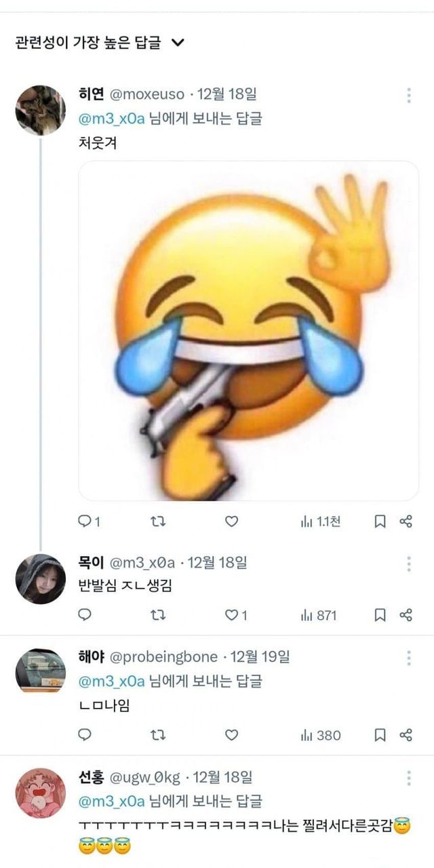Click reply icon under 히연's emoji post
This screenshot has width=434, height=868.
point(85,521)
